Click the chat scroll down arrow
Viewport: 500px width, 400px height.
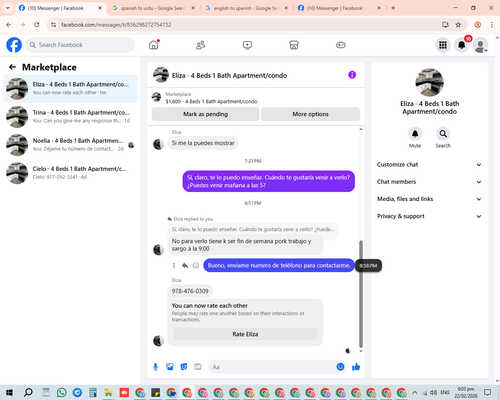click(x=361, y=351)
